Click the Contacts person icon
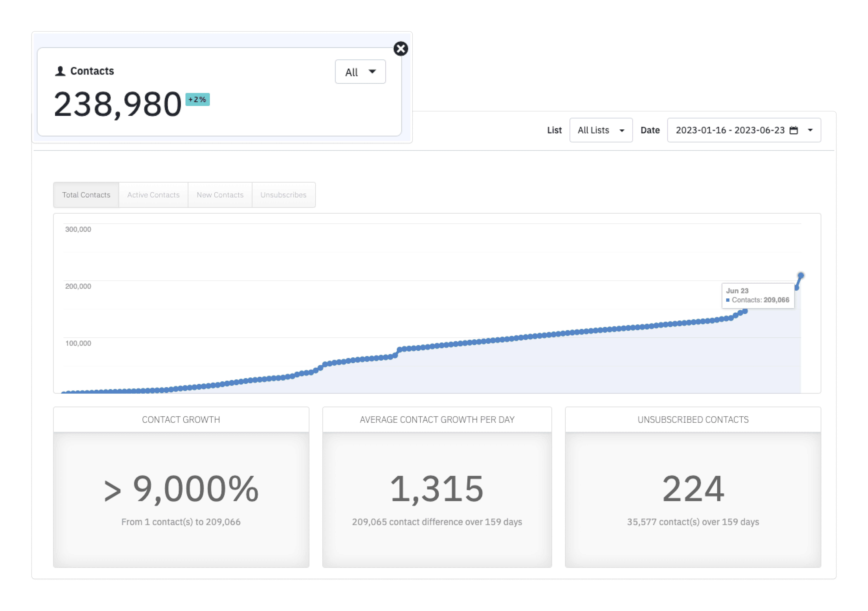 coord(60,71)
